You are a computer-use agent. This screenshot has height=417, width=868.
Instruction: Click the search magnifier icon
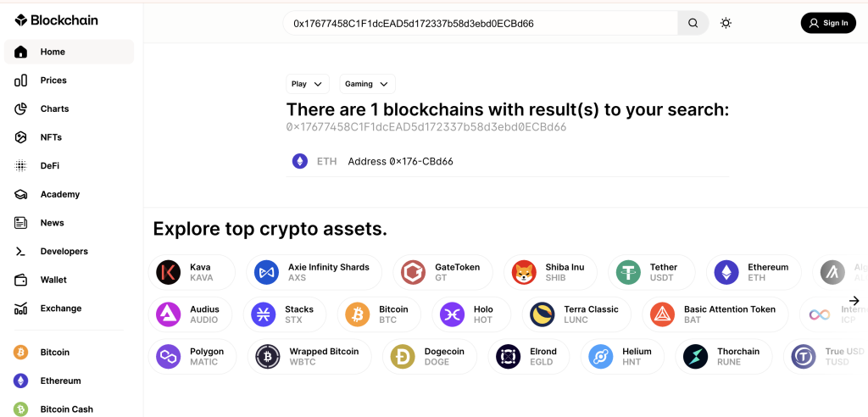click(x=693, y=24)
